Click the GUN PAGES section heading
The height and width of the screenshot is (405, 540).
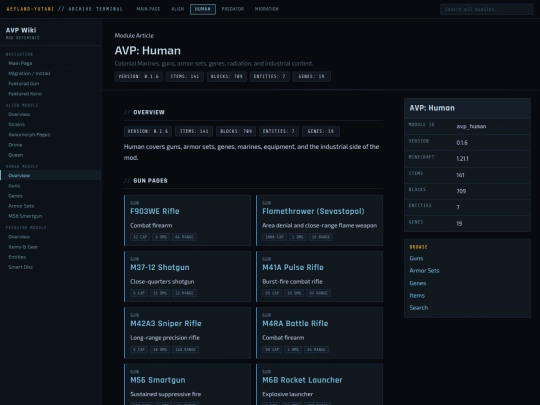click(150, 180)
